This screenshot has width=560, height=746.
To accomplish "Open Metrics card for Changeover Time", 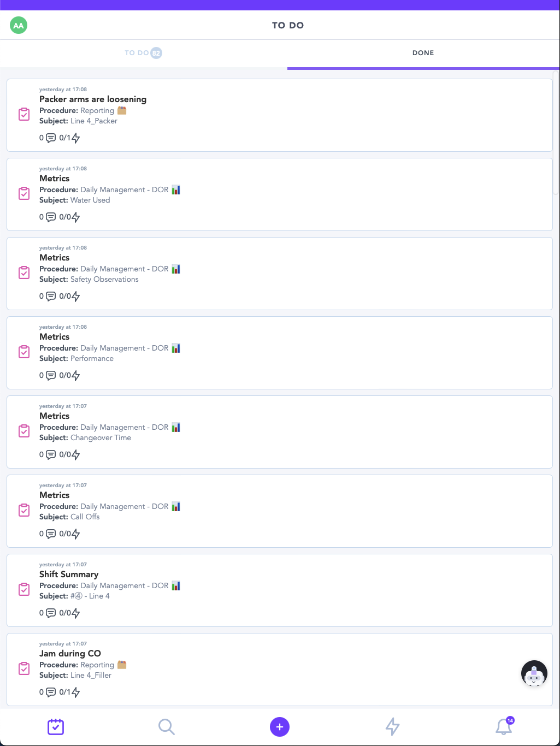I will tap(280, 432).
